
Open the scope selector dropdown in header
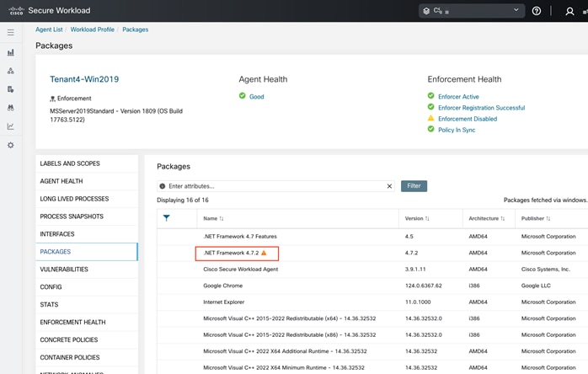click(x=472, y=11)
